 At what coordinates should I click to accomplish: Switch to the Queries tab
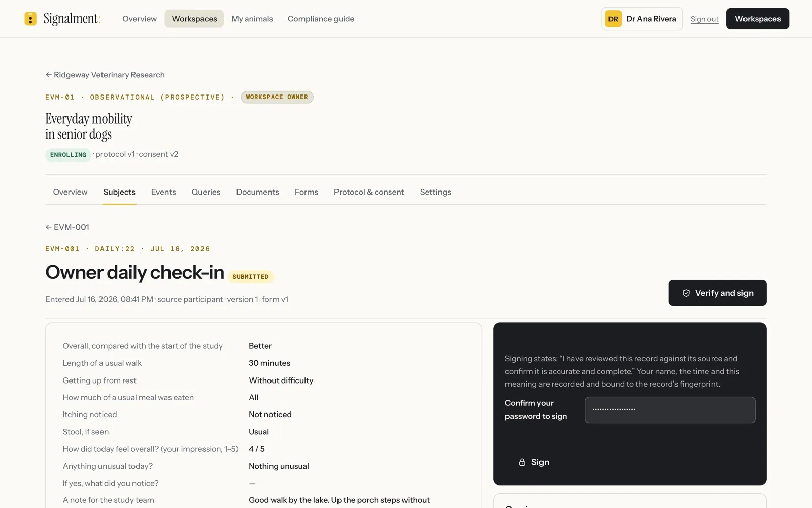[206, 192]
